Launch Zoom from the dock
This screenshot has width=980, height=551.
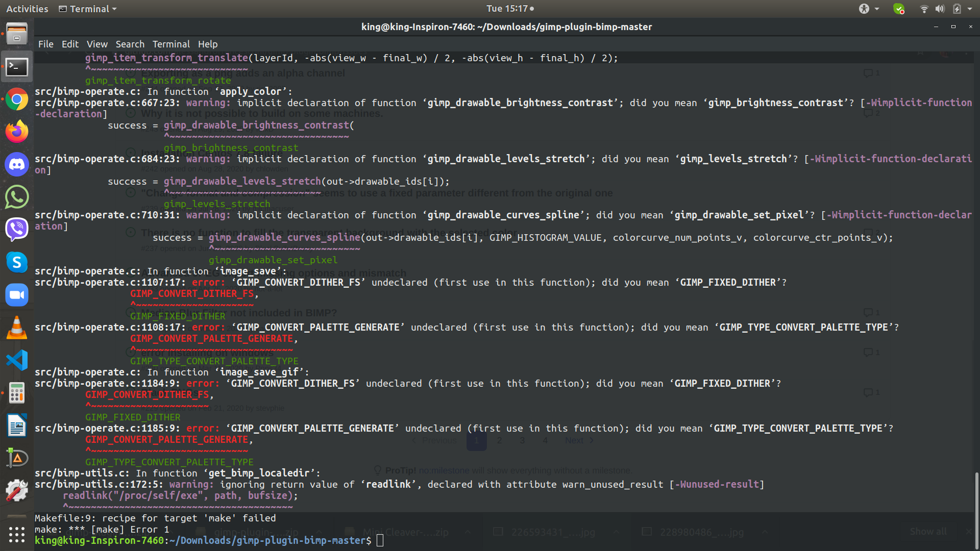tap(17, 294)
